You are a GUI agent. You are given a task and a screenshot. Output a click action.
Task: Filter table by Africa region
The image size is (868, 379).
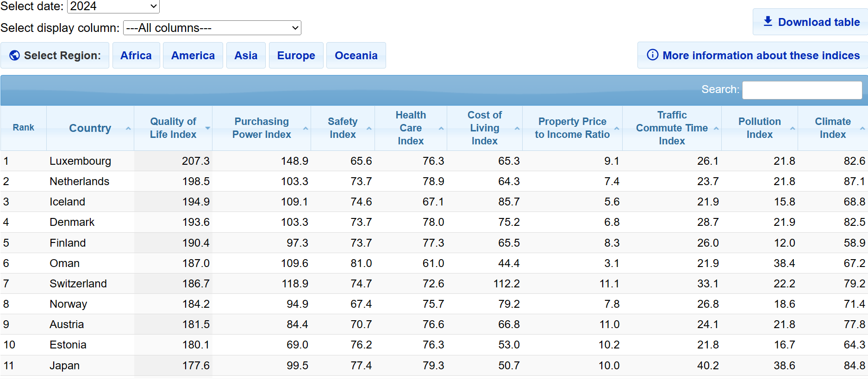tap(136, 56)
